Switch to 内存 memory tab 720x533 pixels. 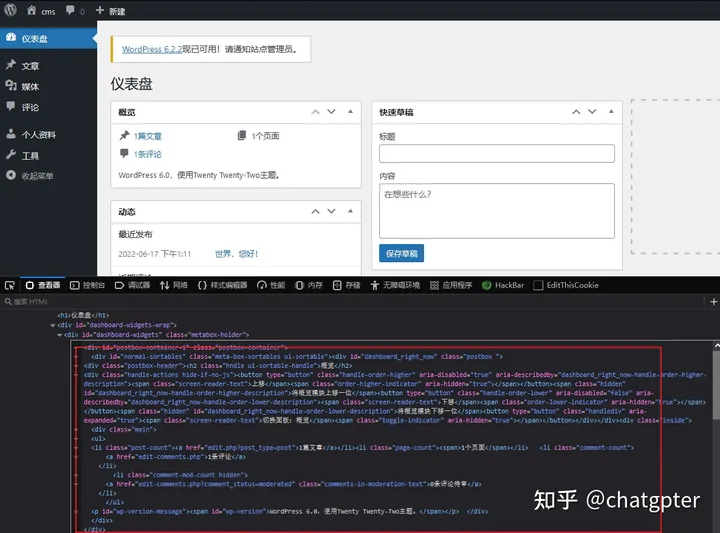(x=309, y=285)
